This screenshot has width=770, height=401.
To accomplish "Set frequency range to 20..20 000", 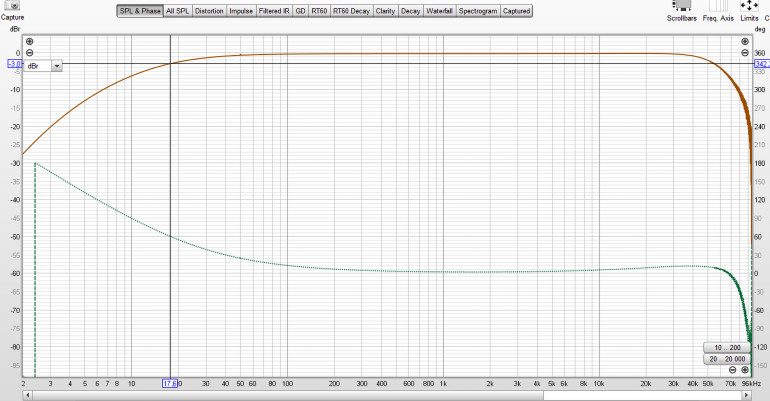I will coord(726,358).
